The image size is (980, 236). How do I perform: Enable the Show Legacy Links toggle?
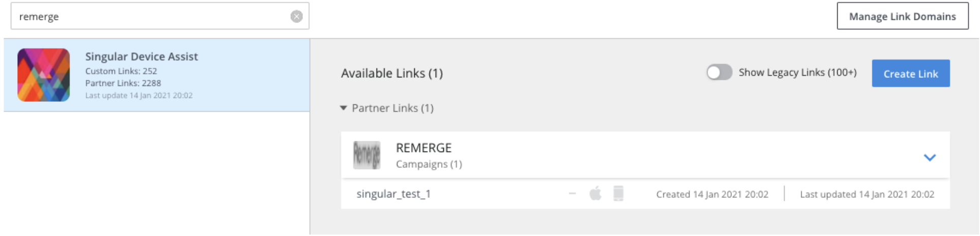(719, 72)
